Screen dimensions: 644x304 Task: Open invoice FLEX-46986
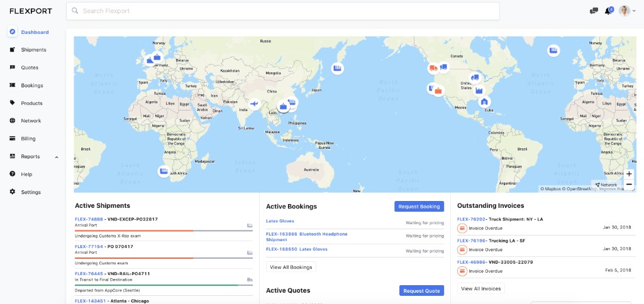pos(471,262)
